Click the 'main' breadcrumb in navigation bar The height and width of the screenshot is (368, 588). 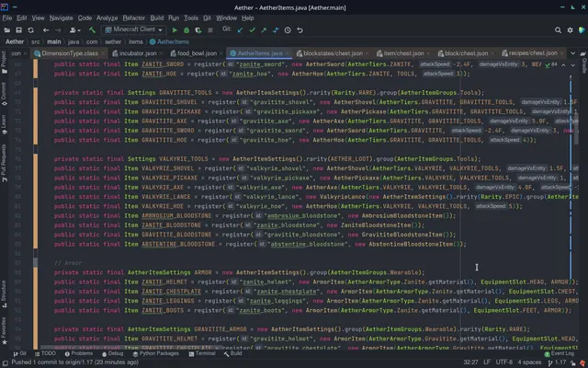point(53,41)
